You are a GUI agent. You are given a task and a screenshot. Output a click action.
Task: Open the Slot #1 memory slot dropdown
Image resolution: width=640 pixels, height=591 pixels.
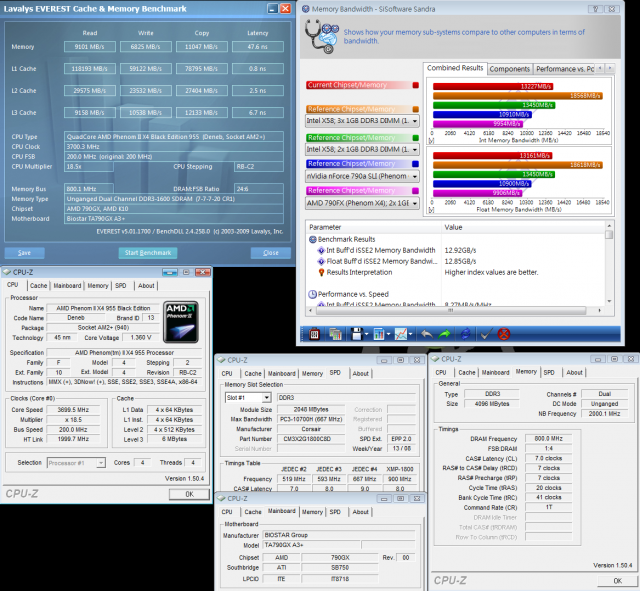[248, 398]
